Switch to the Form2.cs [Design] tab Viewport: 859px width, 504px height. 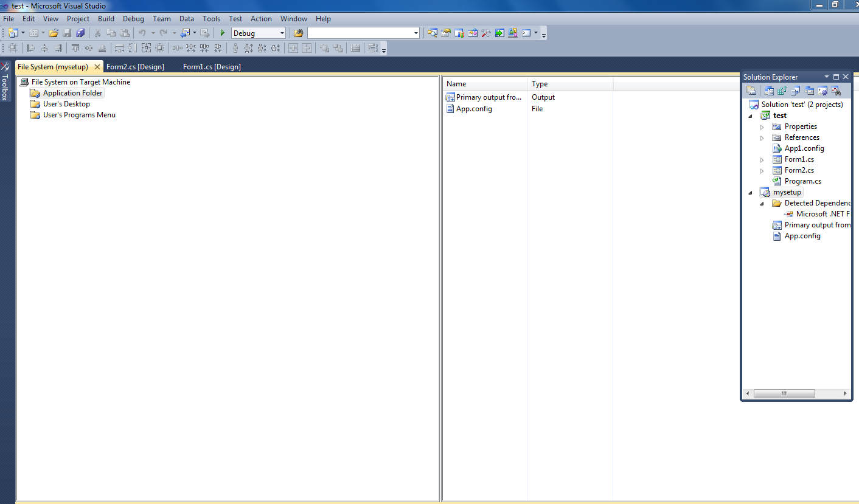tap(135, 66)
